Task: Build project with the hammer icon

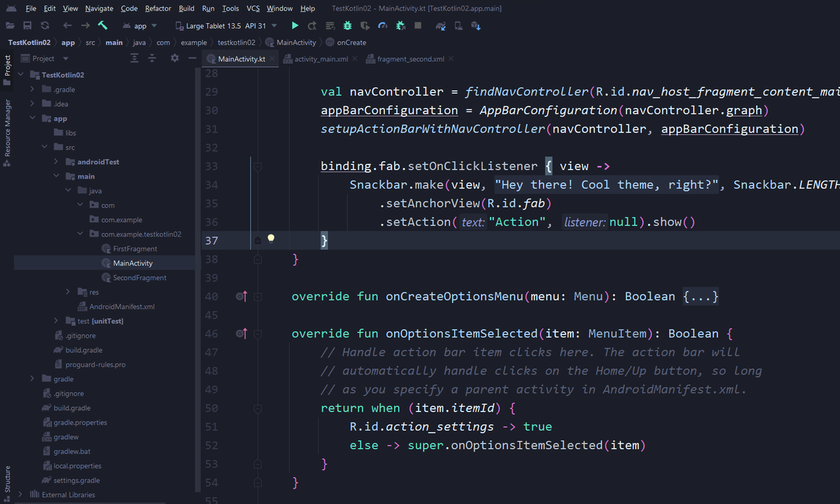Action: (x=103, y=26)
